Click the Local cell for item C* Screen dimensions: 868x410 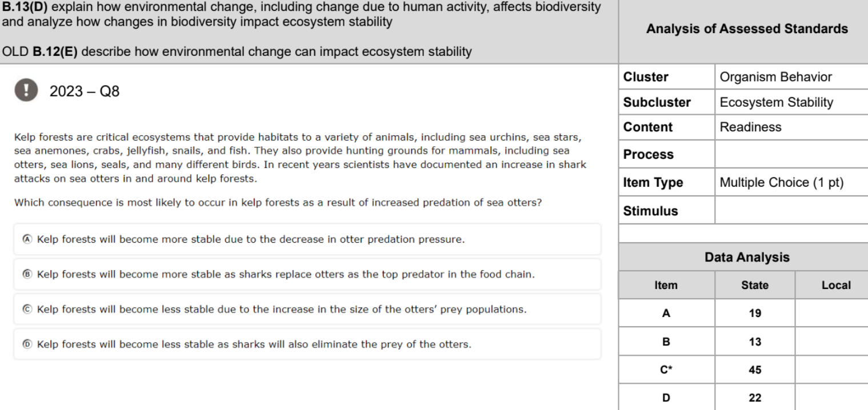coord(832,369)
